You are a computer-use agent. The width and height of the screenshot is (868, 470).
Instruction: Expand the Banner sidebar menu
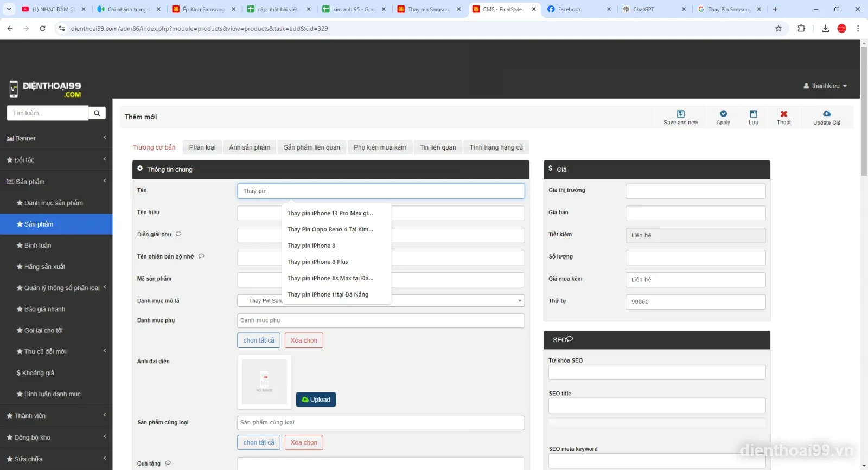tap(56, 138)
